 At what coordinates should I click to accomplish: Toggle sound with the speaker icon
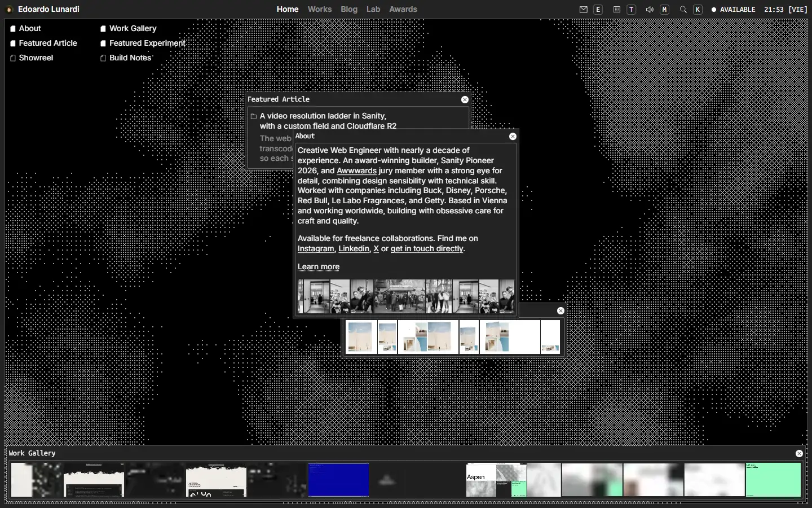coord(650,10)
